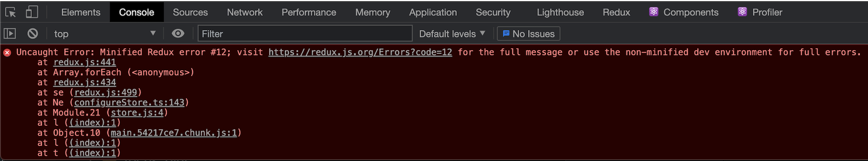Open the Lighthouse tab
The image size is (868, 161).
pos(560,12)
